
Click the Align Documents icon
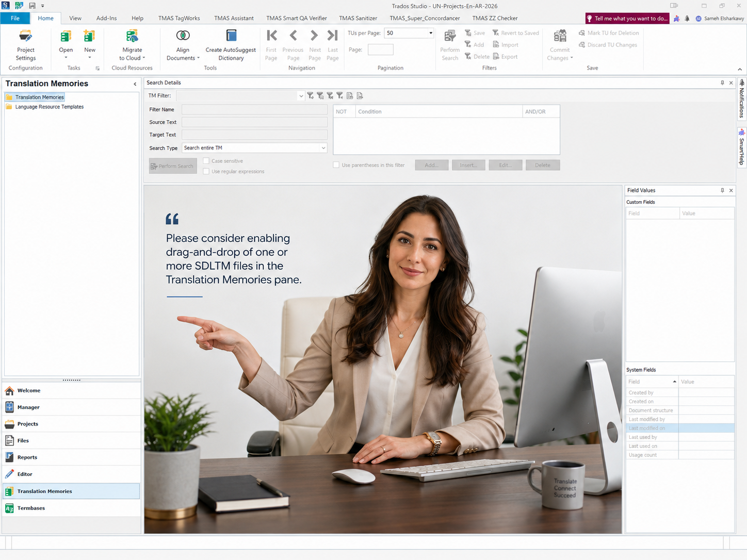click(183, 36)
